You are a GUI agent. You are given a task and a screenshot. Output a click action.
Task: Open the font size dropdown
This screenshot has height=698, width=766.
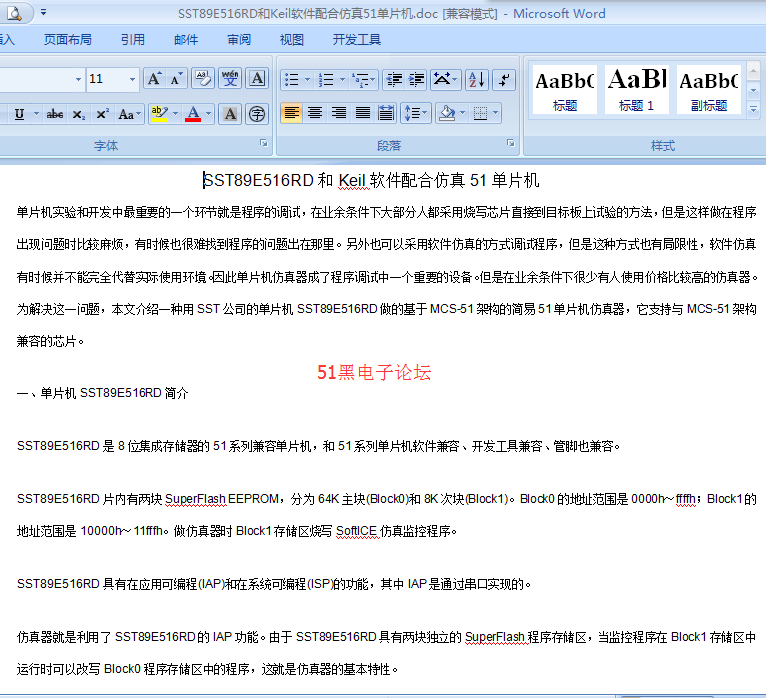[x=132, y=79]
